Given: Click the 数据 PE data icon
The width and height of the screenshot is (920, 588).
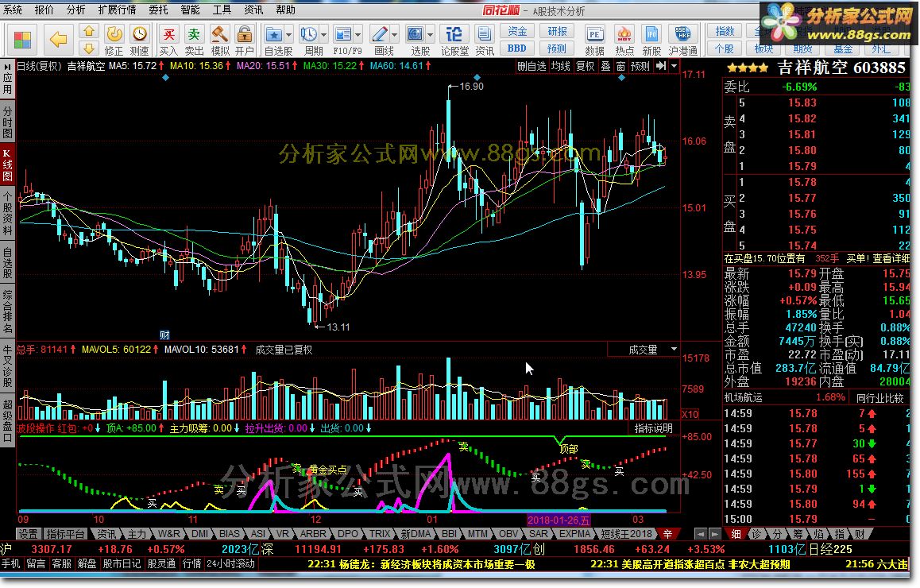Looking at the screenshot, I should click(x=594, y=40).
